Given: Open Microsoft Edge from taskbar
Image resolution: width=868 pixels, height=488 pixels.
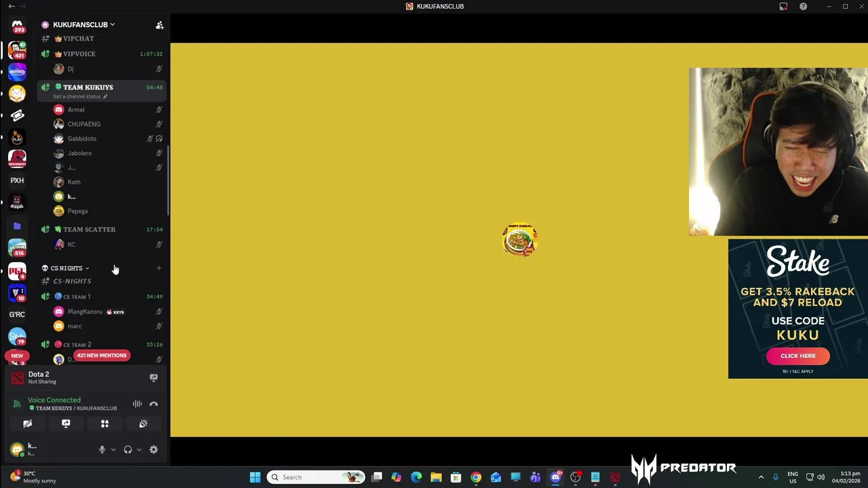Looking at the screenshot, I should (416, 477).
